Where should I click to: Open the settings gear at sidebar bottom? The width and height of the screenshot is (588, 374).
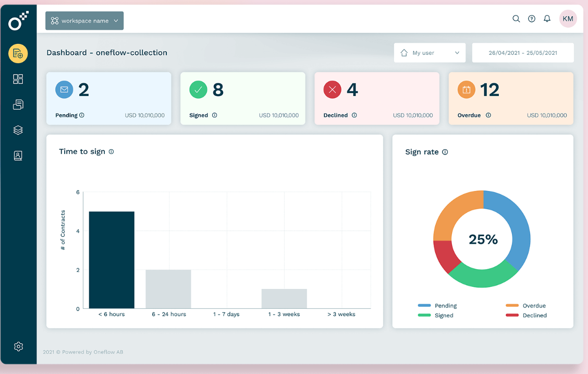point(18,346)
